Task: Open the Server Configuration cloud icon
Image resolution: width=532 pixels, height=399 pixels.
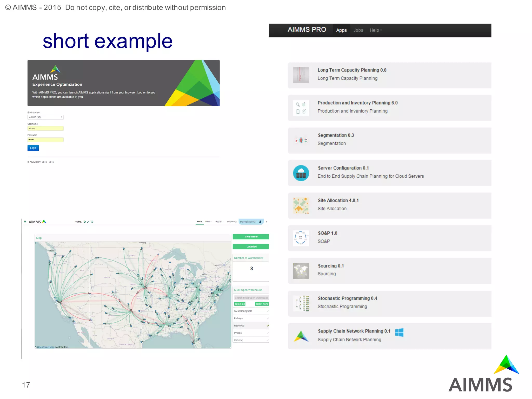Action: 301,173
